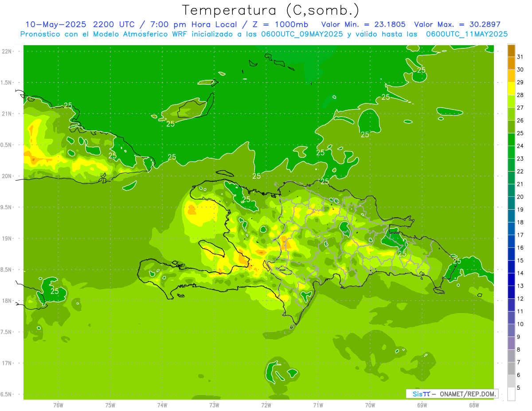Click the 19N latitude label
This screenshot has width=532, height=411.
click(x=7, y=238)
